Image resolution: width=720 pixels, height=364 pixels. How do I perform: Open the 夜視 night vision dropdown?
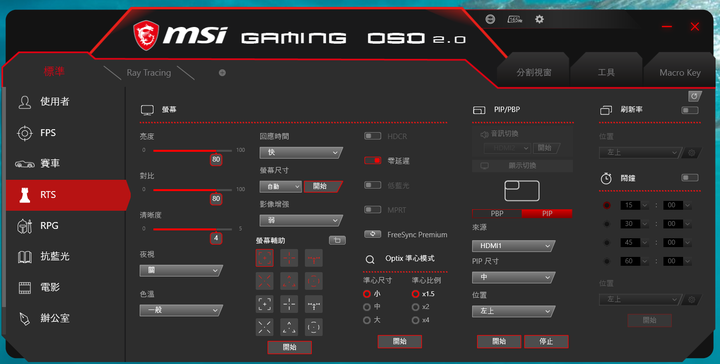181,270
